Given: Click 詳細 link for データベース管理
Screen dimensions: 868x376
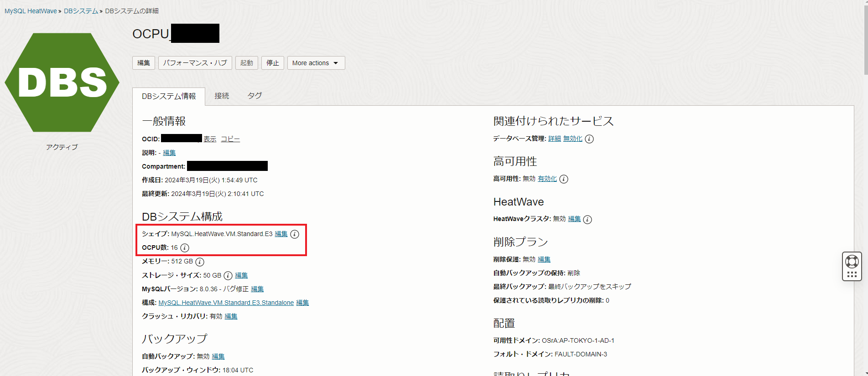Looking at the screenshot, I should click(x=555, y=139).
